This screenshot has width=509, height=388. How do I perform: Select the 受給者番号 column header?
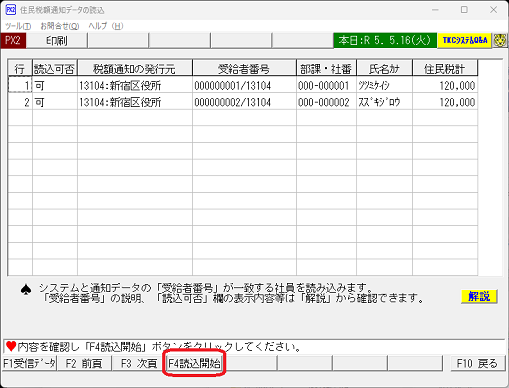point(244,68)
